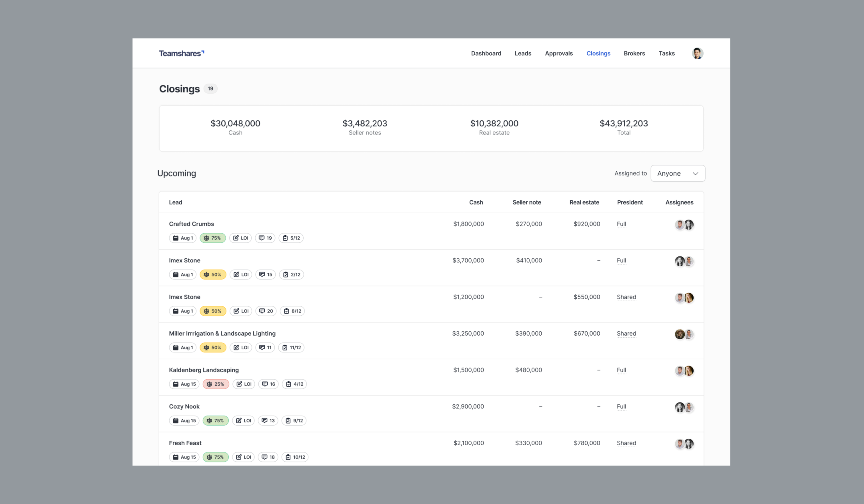
Task: Click Full president link for Cozy Nook
Action: pyautogui.click(x=621, y=406)
